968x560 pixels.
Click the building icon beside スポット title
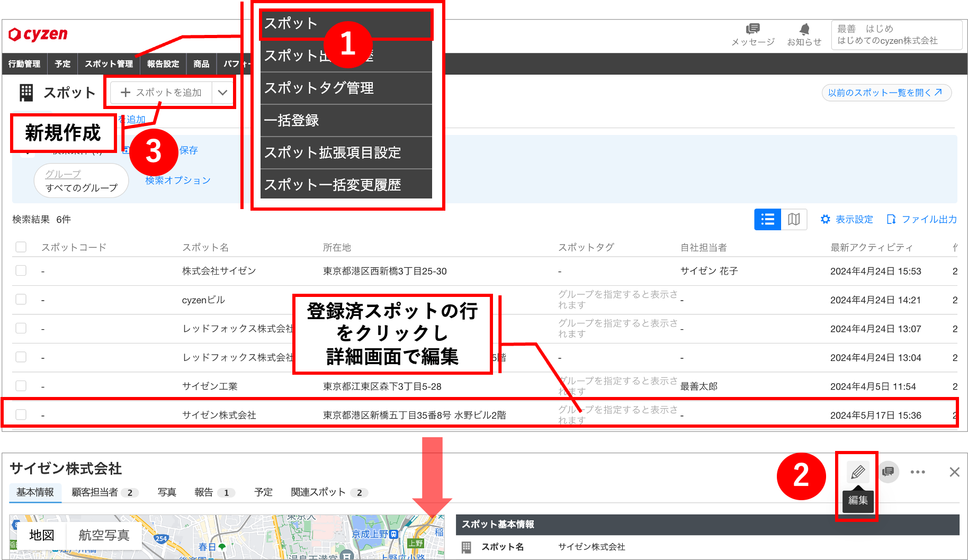click(x=26, y=93)
